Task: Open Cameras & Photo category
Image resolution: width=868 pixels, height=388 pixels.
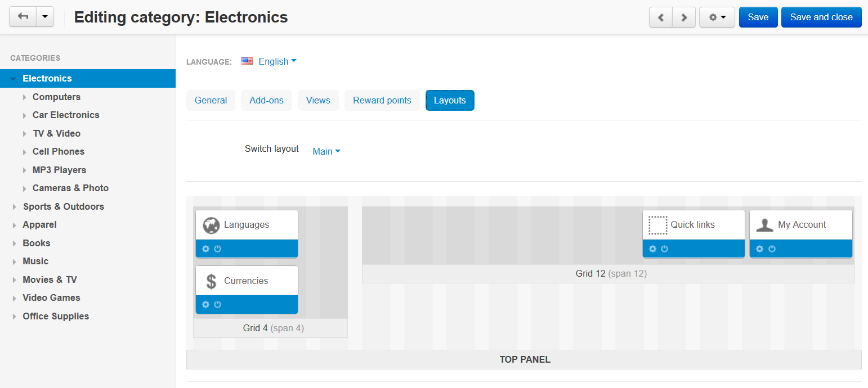Action: click(x=70, y=188)
